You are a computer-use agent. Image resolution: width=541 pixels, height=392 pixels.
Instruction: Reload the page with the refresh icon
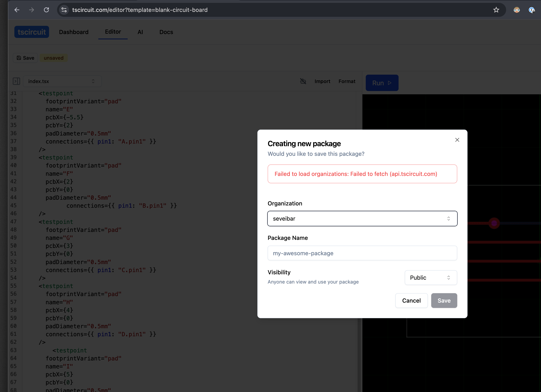coord(46,10)
